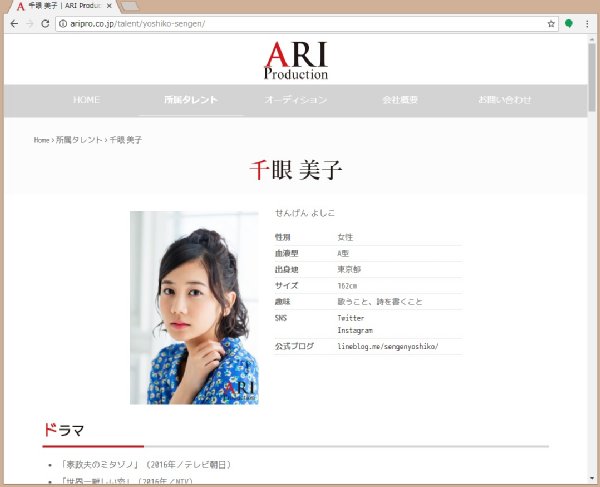600x487 pixels.
Task: Open the lineblog.me/sengenyoshiko/ blog link
Action: click(x=388, y=346)
